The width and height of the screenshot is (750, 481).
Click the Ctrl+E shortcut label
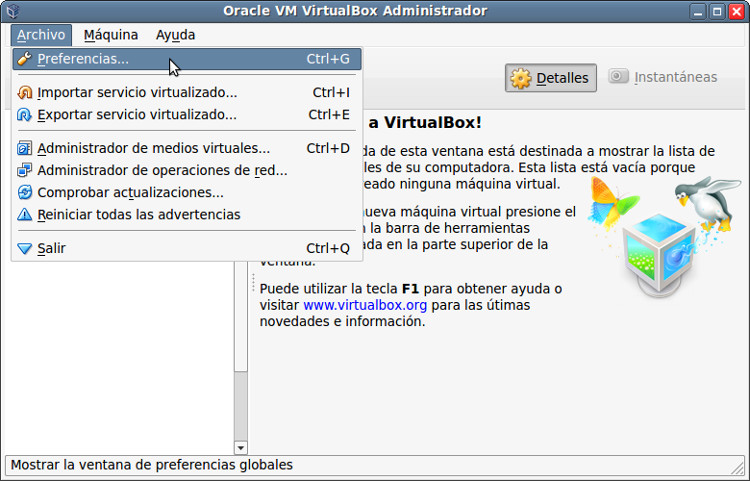(329, 115)
